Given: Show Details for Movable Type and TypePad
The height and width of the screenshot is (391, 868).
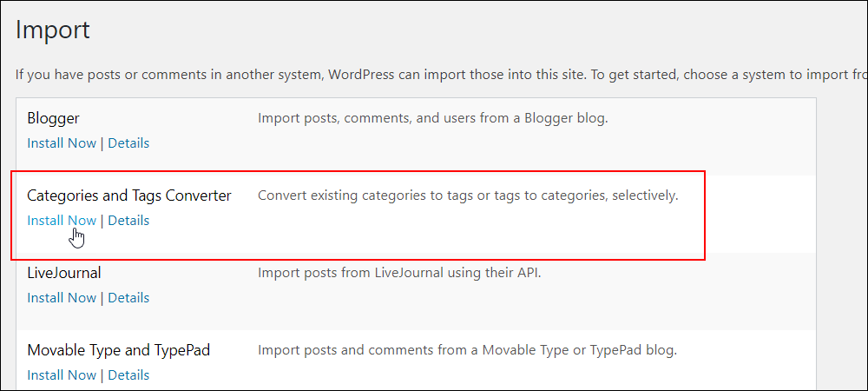Looking at the screenshot, I should click(128, 375).
